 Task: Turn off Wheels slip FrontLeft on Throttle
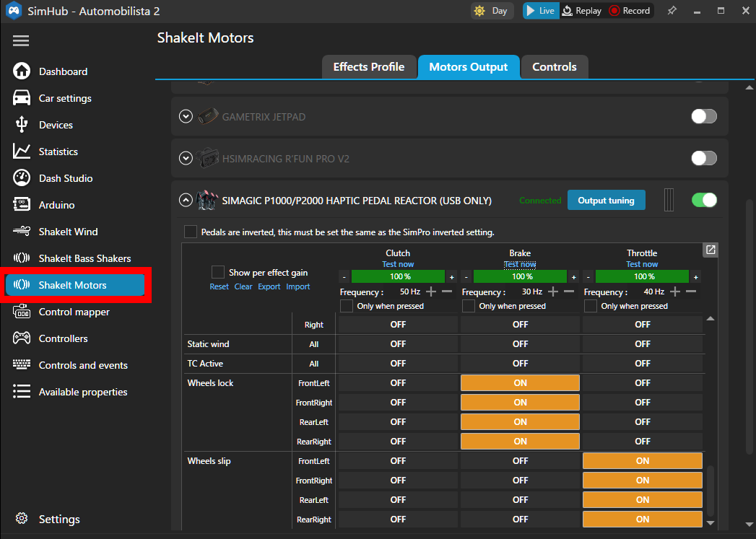click(x=642, y=461)
